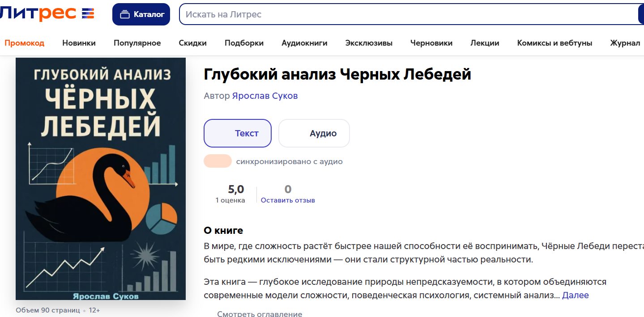644x317 pixels.
Task: Open the Аудиокниги menu item
Action: pyautogui.click(x=304, y=43)
